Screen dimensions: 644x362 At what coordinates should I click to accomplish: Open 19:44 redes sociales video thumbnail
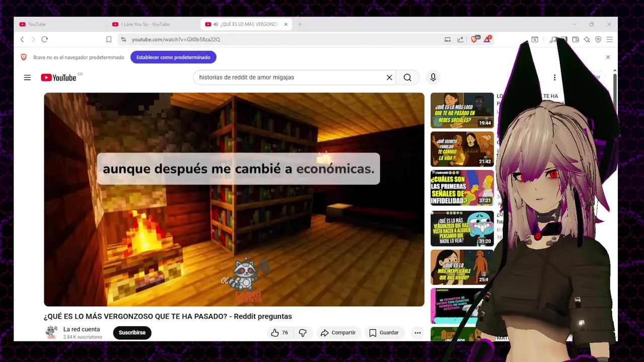click(462, 110)
